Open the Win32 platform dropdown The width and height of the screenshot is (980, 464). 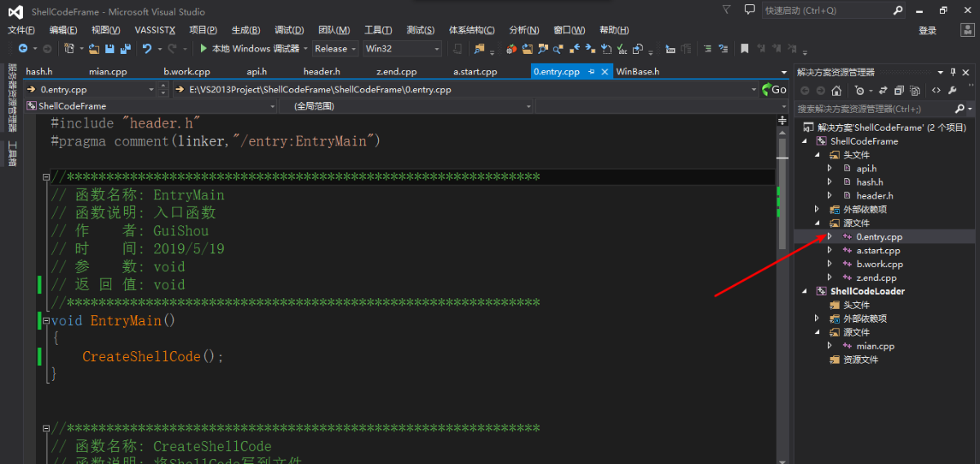pyautogui.click(x=402, y=49)
